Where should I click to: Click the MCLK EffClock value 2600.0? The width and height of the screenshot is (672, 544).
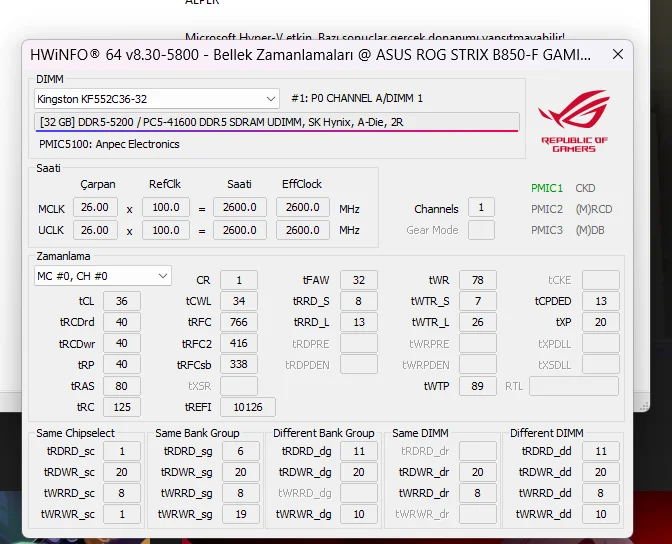pos(303,207)
